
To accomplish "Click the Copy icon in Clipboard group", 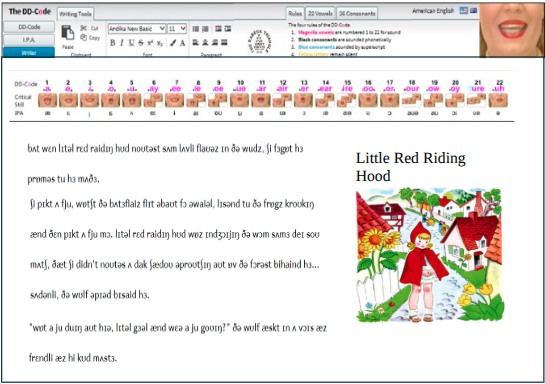I will click(x=83, y=37).
